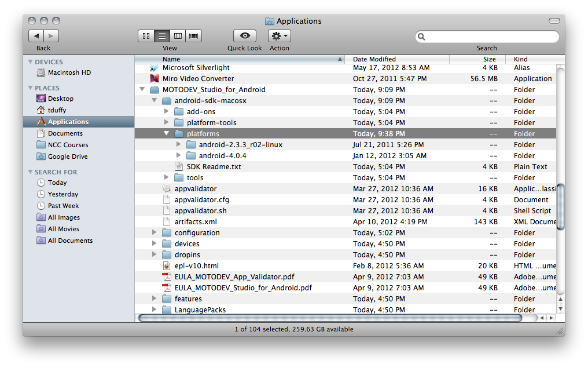Select the Microsoft Silverlight alias icon
The width and height of the screenshot is (588, 368).
click(x=154, y=68)
